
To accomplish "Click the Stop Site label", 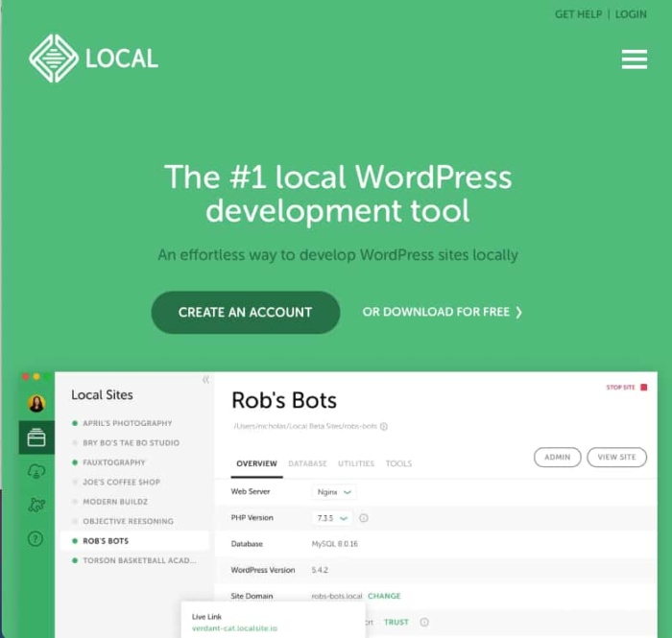I will coord(620,387).
